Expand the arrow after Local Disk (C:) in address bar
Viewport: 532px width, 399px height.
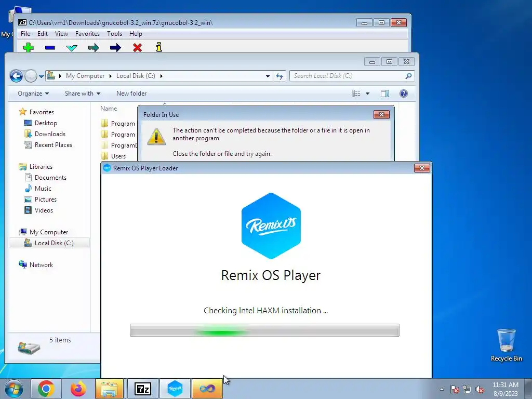coord(162,76)
